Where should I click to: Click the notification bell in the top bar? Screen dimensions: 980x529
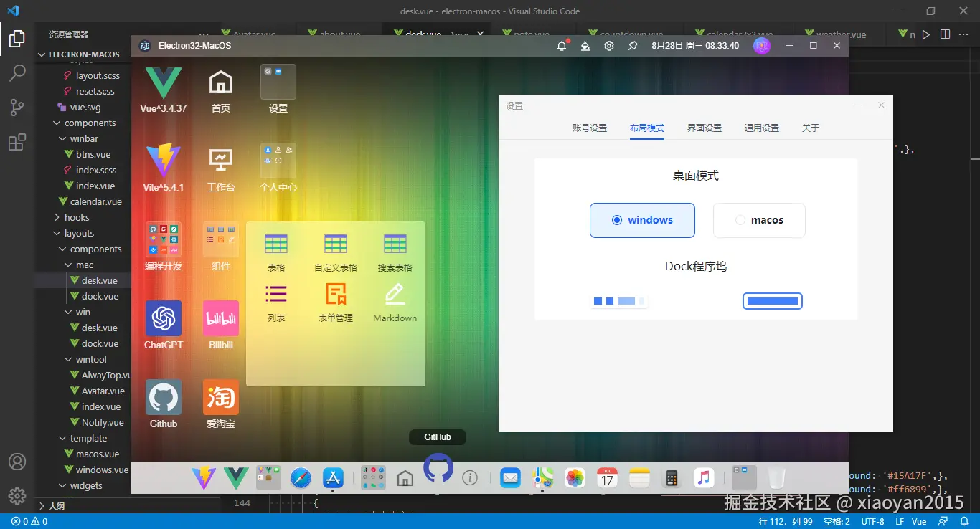pyautogui.click(x=562, y=45)
